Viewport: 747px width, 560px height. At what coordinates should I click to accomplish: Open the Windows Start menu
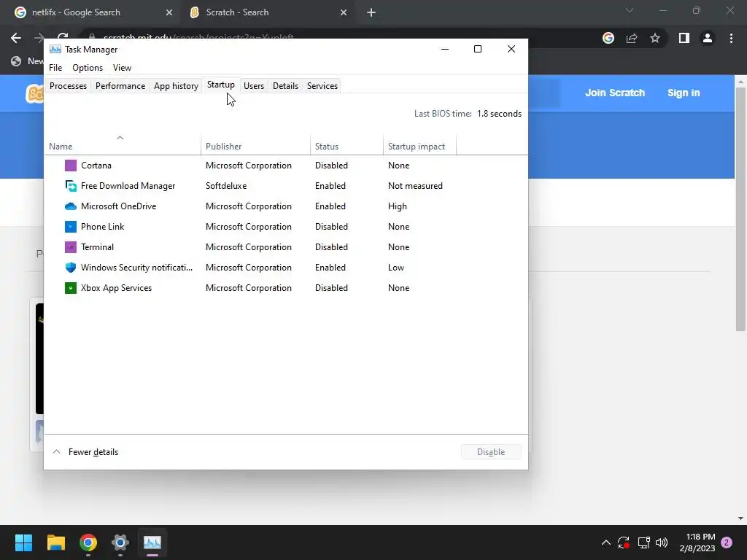point(23,542)
